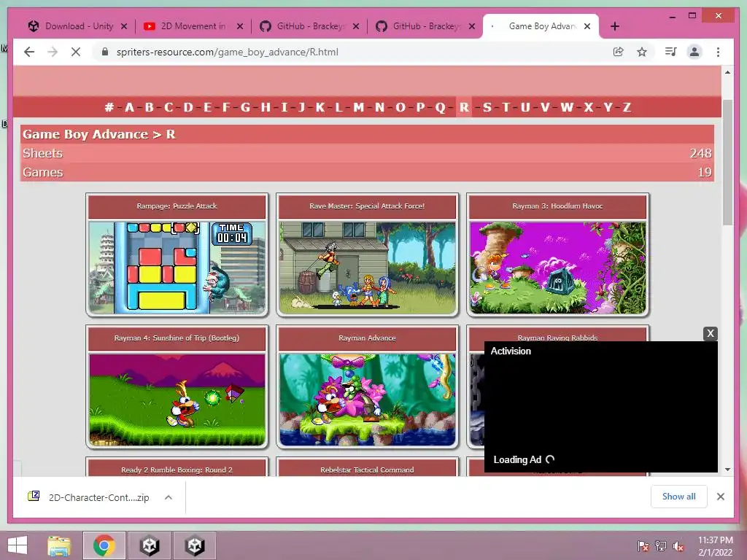The height and width of the screenshot is (560, 747).
Task: Open a new tab with plus button
Action: [614, 26]
